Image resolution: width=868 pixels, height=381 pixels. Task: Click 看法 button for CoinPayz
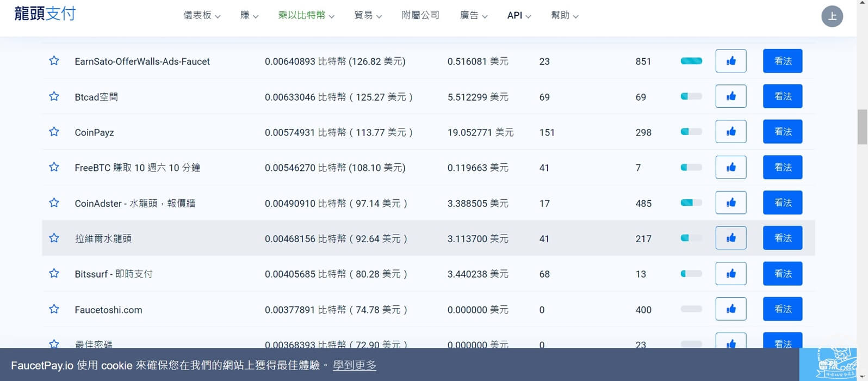(783, 132)
